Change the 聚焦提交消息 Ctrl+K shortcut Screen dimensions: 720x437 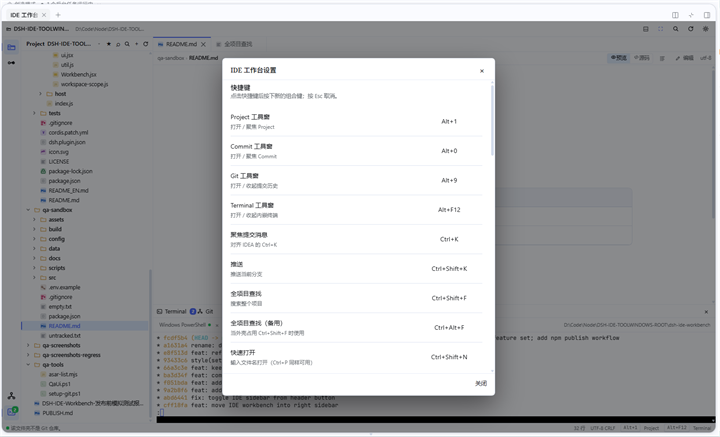449,239
